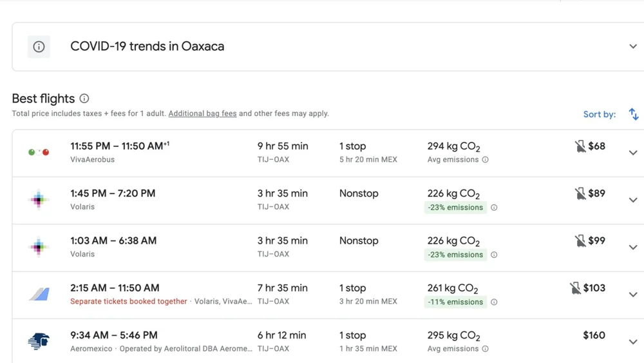This screenshot has height=363, width=644.
Task: Click the no-carry-on bag icon beside $68
Action: point(580,146)
